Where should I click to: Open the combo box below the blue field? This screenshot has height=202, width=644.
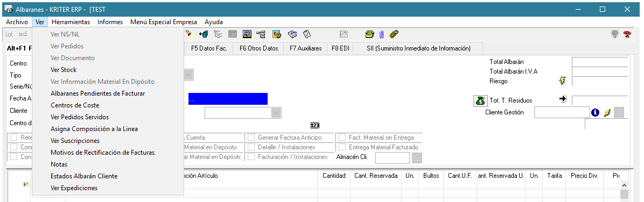[x=243, y=113]
